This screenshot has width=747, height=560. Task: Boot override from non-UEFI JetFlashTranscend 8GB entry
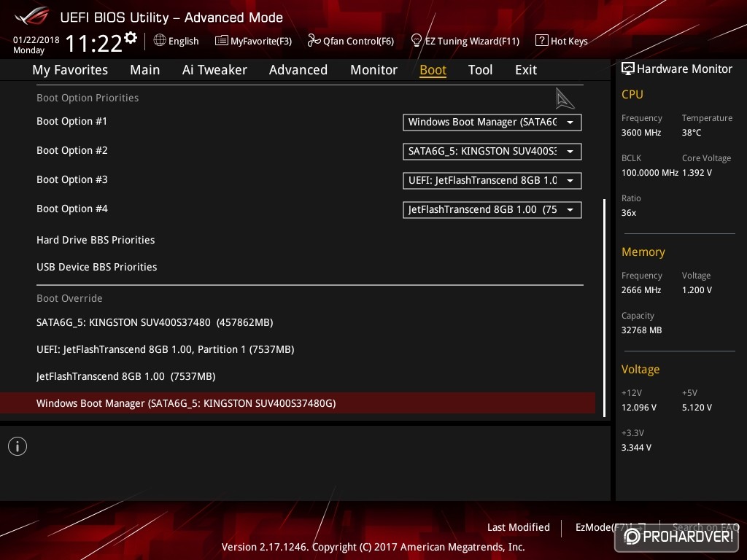pyautogui.click(x=125, y=377)
